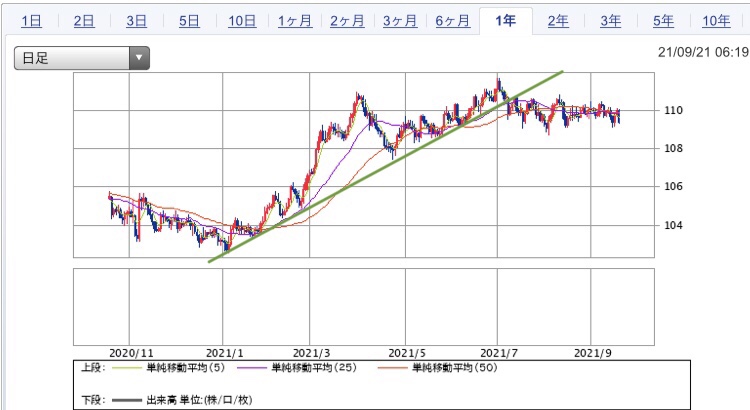Click the 110 price axis label
The width and height of the screenshot is (750, 410).
pyautogui.click(x=673, y=110)
